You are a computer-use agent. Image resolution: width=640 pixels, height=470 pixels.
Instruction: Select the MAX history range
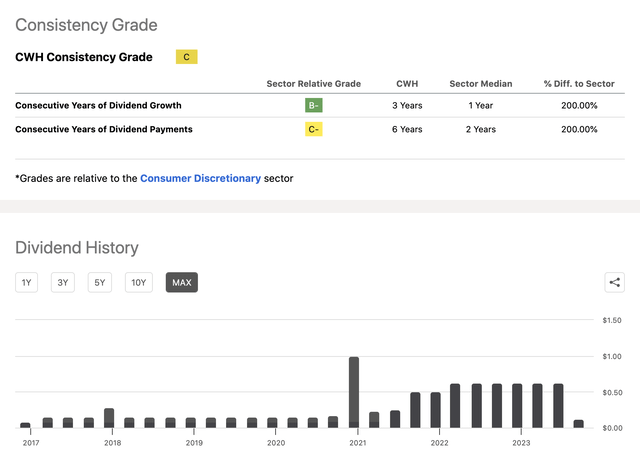pos(182,282)
